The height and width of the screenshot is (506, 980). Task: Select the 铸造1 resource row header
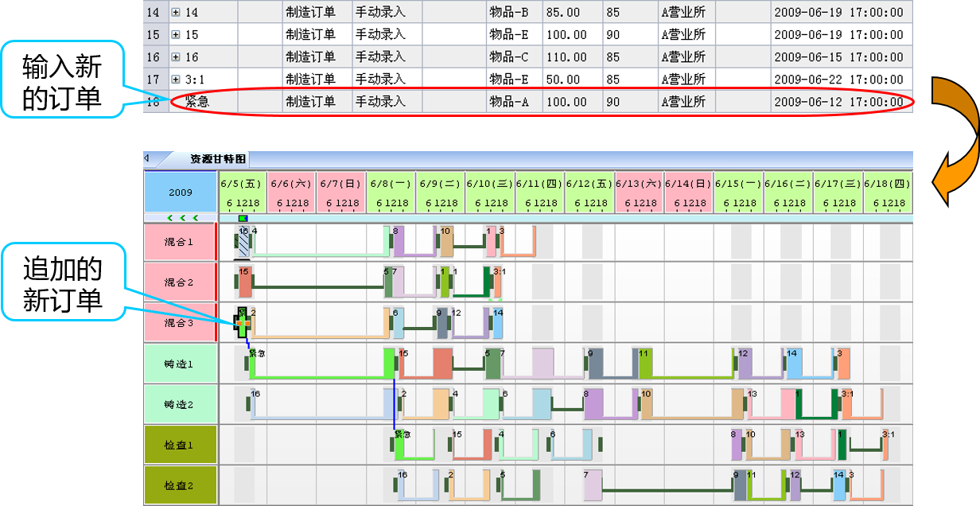point(180,364)
